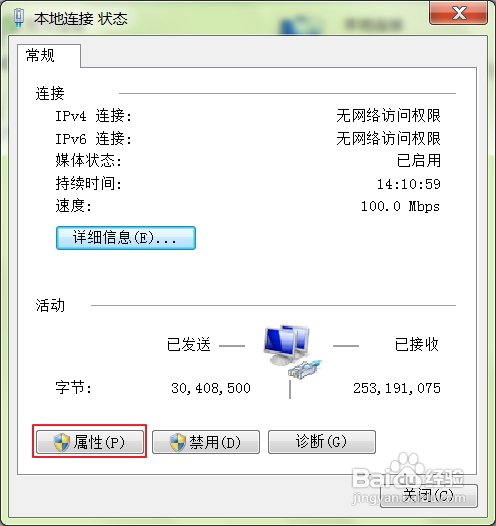Screen dimensions: 496x526
Task: Click the two-computers network activity icon
Action: pyautogui.click(x=293, y=351)
